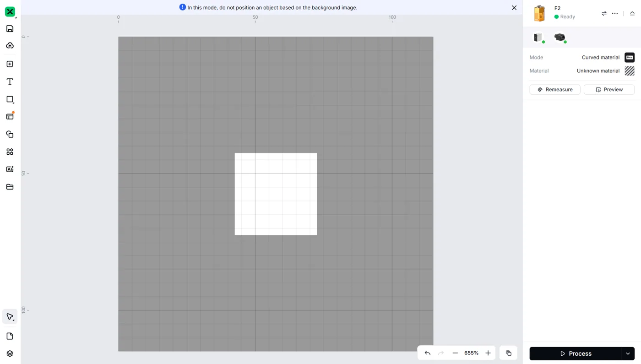Click the Preview button
641x364 pixels.
click(609, 90)
